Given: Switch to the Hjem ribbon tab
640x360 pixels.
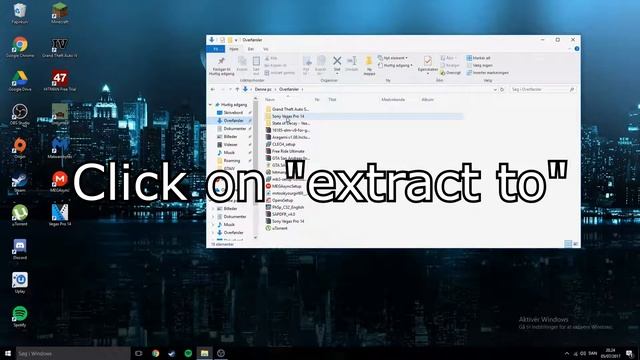Looking at the screenshot, I should pyautogui.click(x=234, y=49).
